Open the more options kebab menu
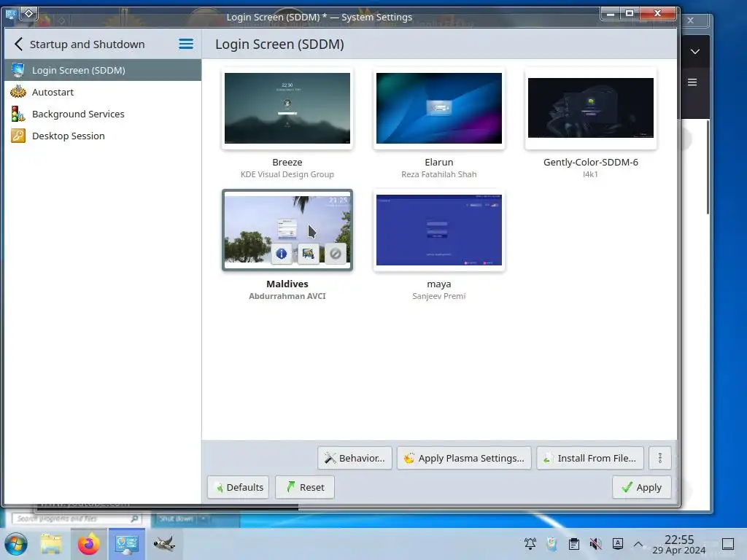Image resolution: width=747 pixels, height=560 pixels. coord(659,458)
